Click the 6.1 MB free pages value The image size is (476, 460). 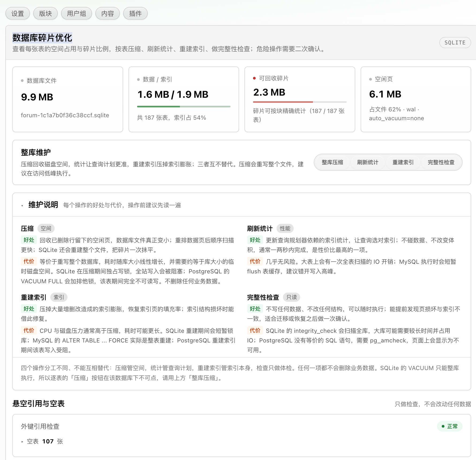coord(385,94)
